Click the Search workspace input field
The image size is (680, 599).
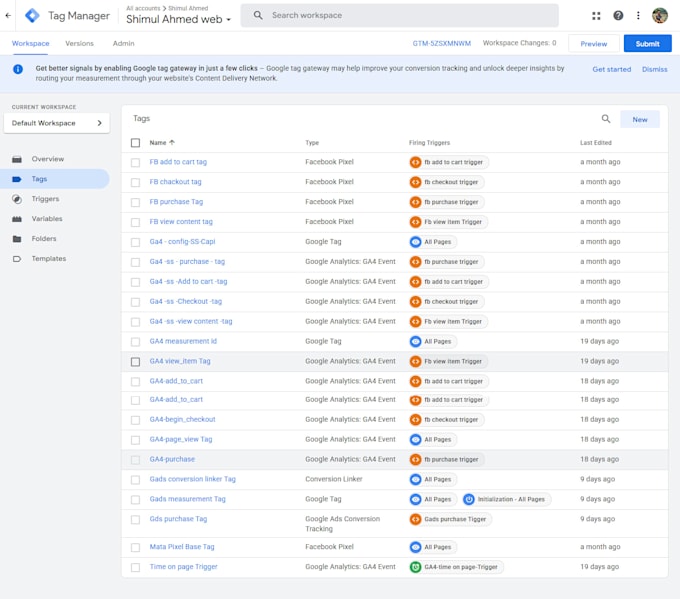399,15
